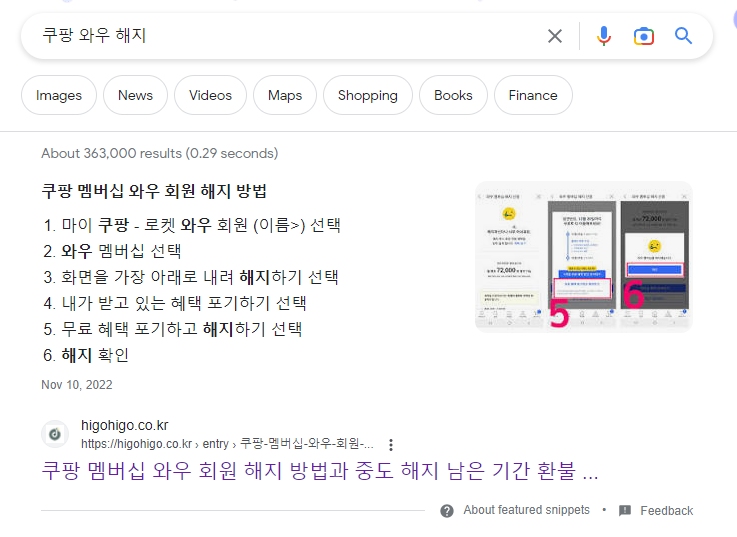Switch to the Finance filter
Image resolution: width=737 pixels, height=537 pixels.
click(x=533, y=95)
